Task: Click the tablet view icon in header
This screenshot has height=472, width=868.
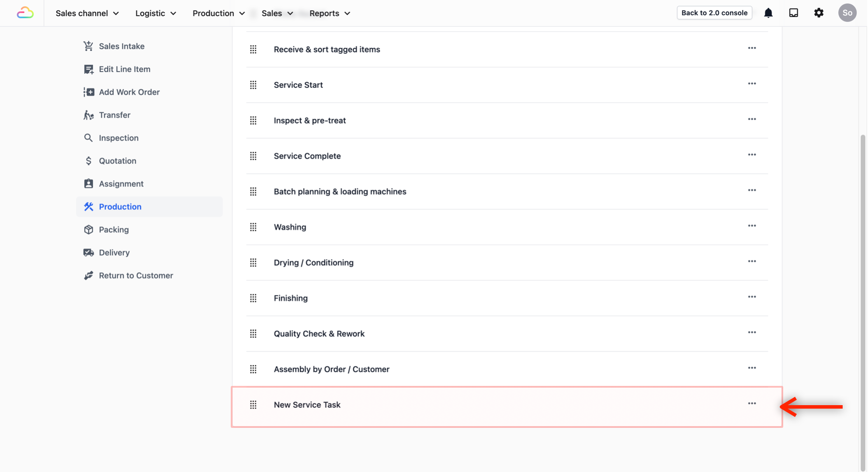Action: pos(793,13)
